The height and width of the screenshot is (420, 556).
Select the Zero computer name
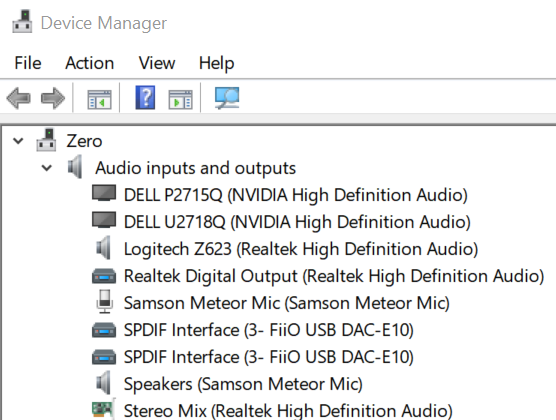click(84, 141)
